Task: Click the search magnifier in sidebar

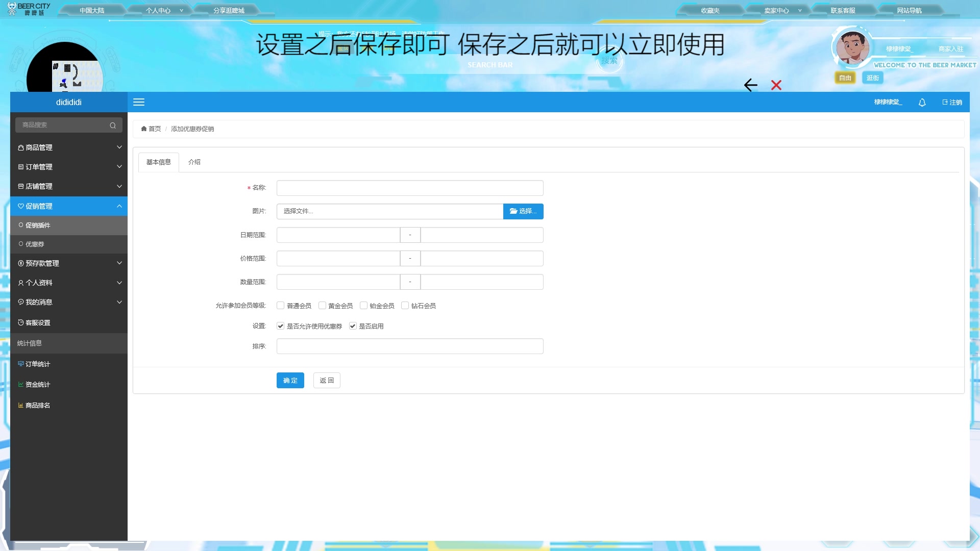Action: tap(113, 126)
